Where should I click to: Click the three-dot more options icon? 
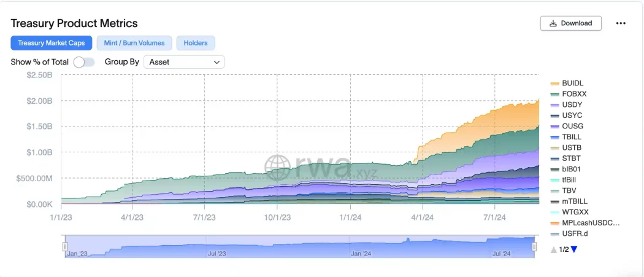[x=621, y=23]
